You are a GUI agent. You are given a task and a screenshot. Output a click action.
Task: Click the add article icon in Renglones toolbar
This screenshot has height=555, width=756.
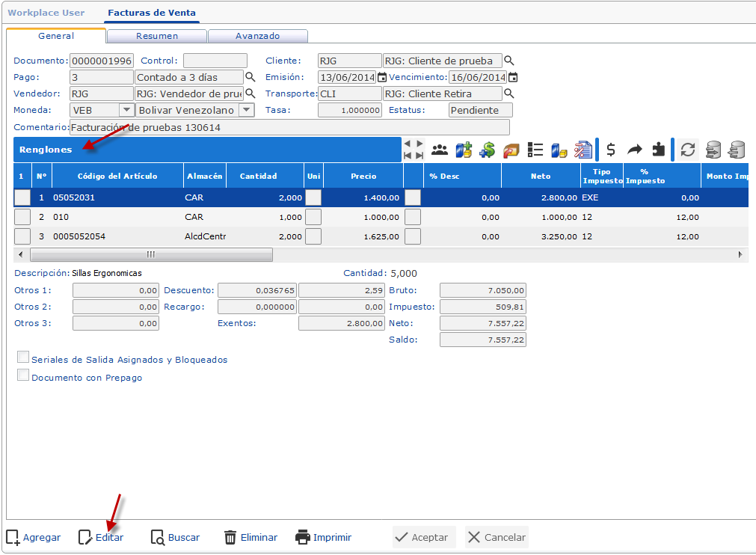pyautogui.click(x=465, y=150)
